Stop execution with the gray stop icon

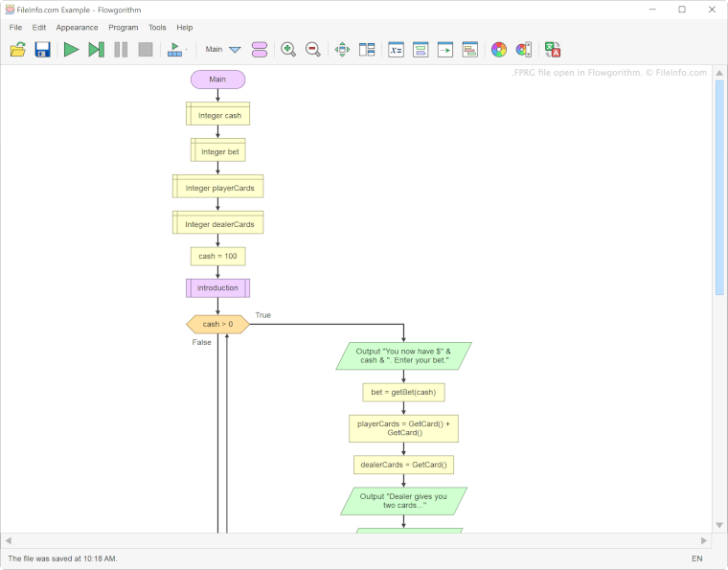pos(146,49)
